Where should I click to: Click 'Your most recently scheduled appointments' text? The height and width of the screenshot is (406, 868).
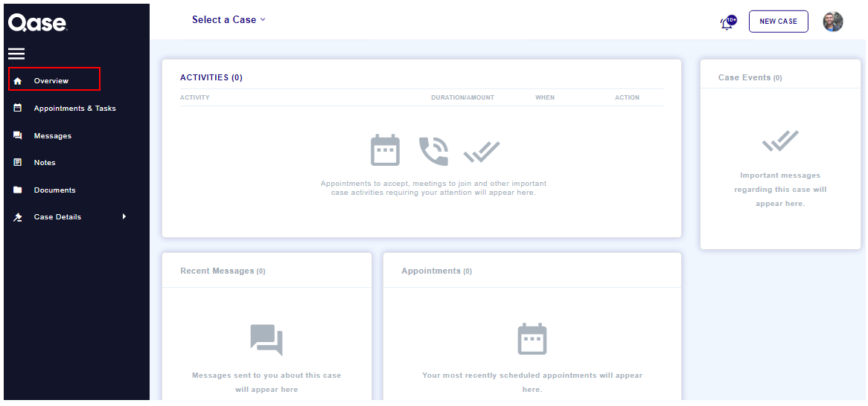tap(532, 382)
